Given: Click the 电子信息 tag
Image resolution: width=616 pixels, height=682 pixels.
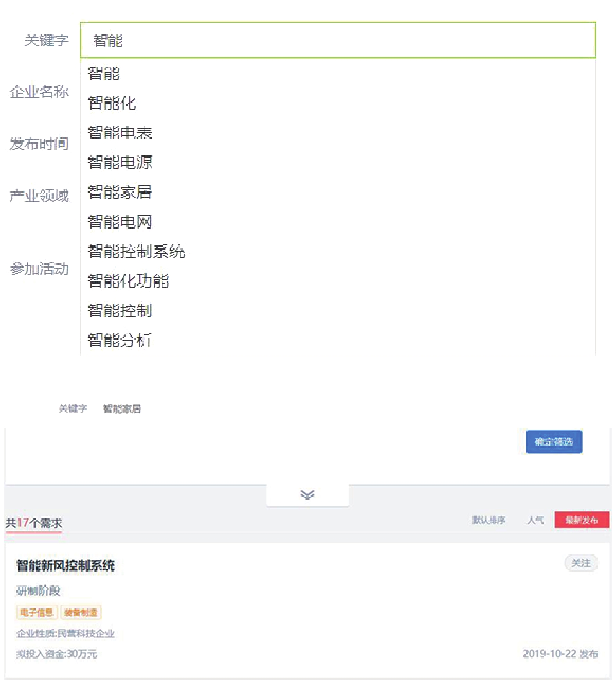Looking at the screenshot, I should [37, 612].
